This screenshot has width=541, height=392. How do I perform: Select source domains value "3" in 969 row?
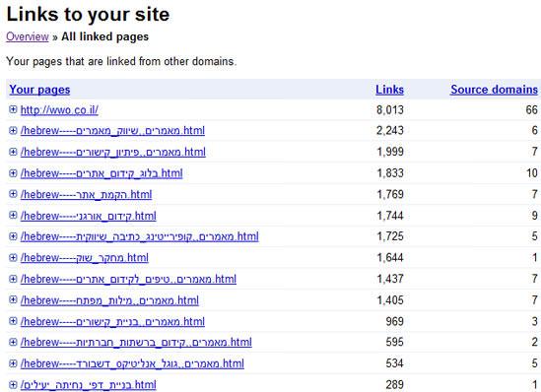[534, 322]
